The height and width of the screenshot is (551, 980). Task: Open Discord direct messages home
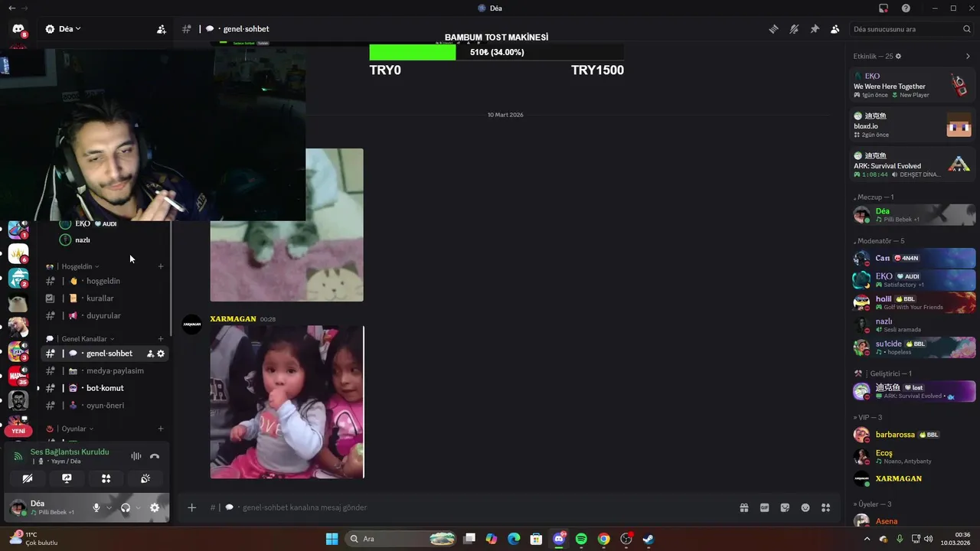click(18, 29)
